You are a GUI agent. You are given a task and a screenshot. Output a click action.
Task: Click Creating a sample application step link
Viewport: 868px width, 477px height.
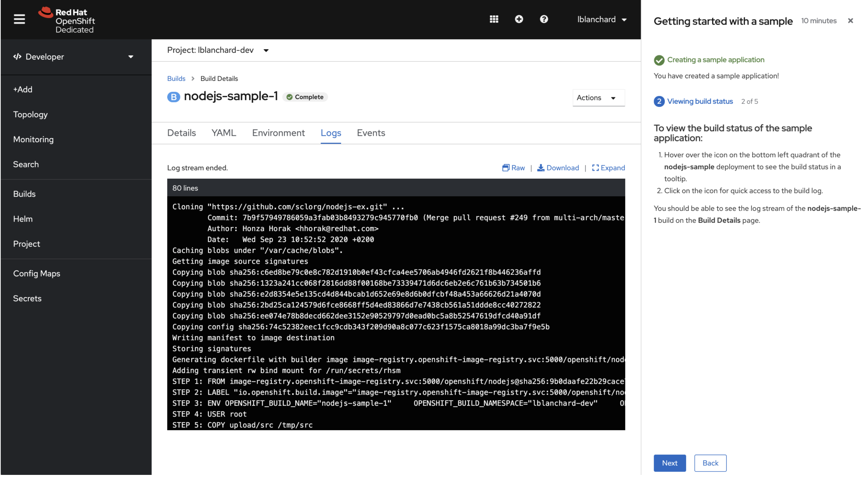716,60
